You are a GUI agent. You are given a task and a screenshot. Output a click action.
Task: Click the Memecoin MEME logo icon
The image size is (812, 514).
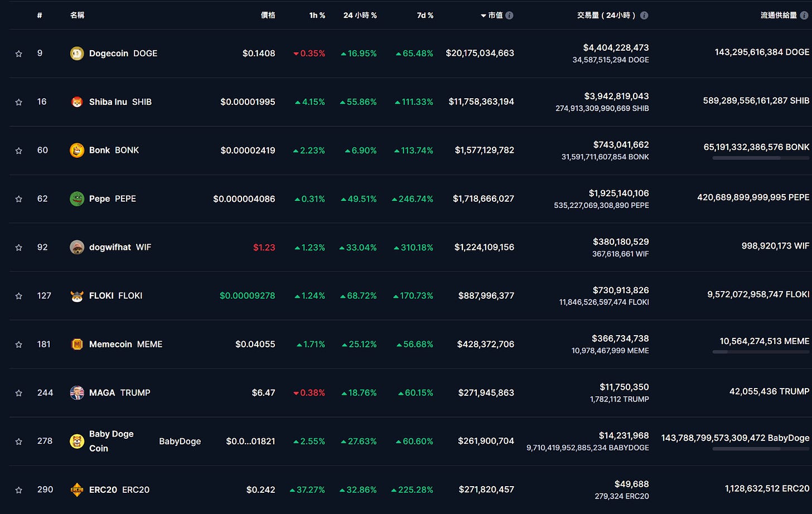[77, 345]
